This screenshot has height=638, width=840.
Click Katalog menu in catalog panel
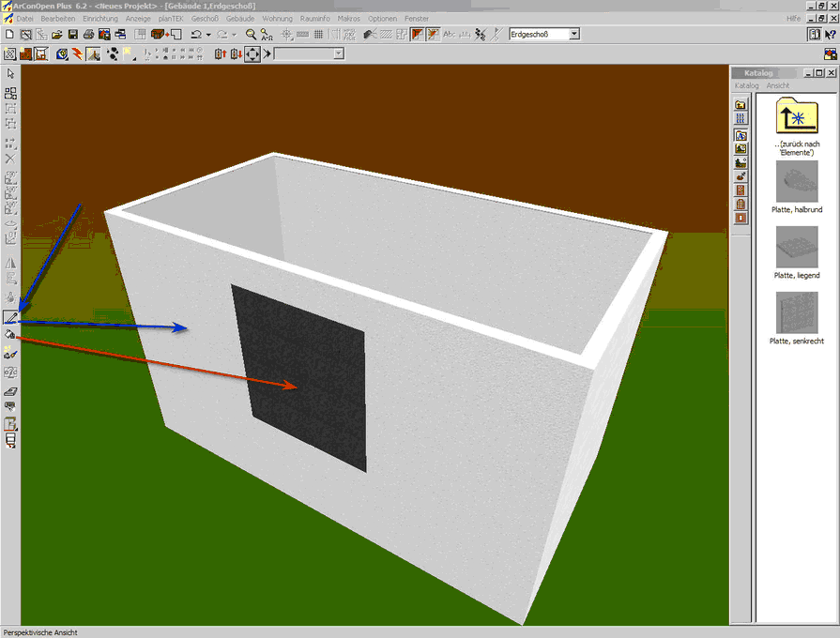click(746, 85)
